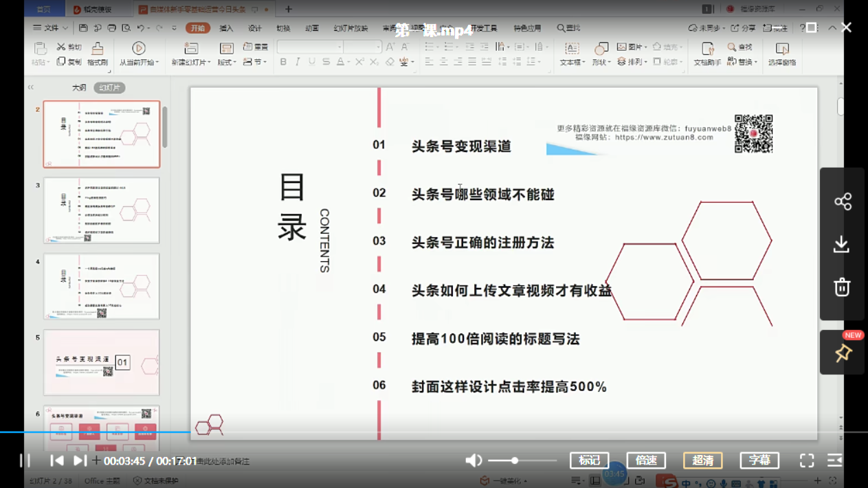Adjust the volume slider knob
Screen dimensions: 868x488
point(515,461)
